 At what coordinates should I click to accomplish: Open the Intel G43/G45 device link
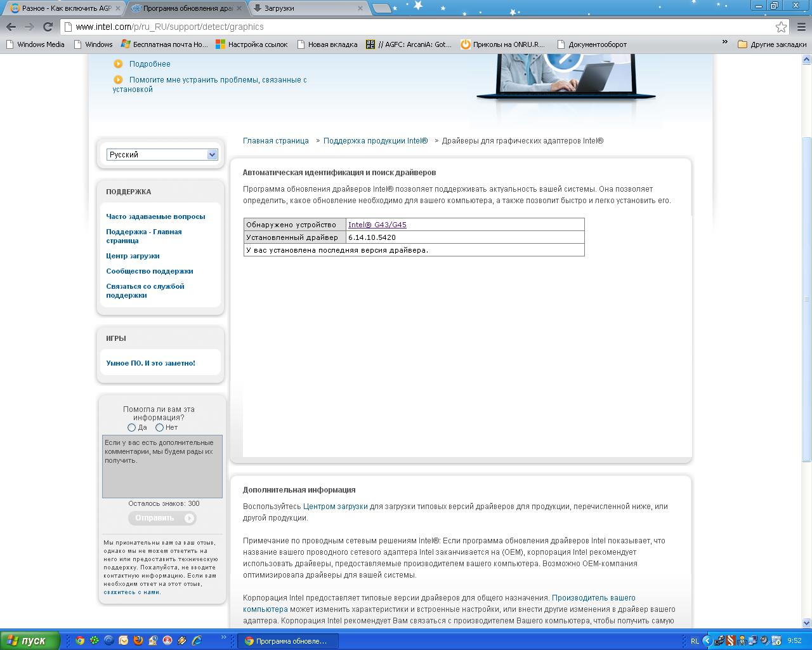click(x=377, y=225)
